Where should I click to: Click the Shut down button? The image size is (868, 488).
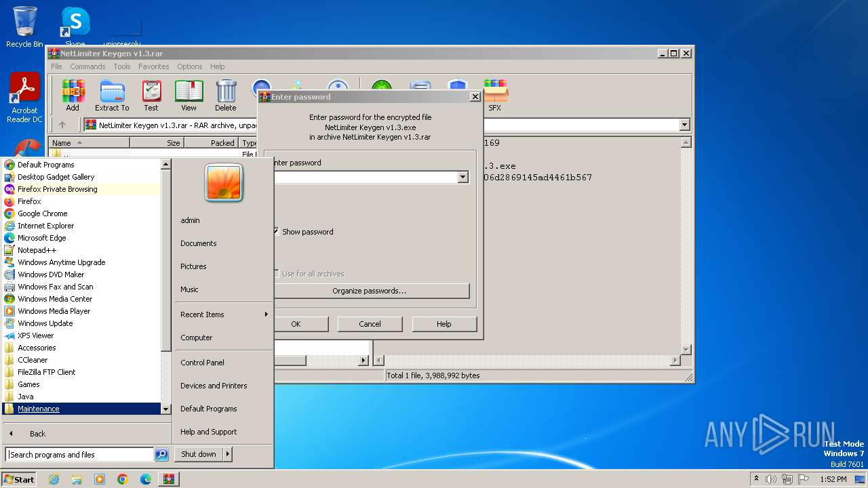[199, 454]
